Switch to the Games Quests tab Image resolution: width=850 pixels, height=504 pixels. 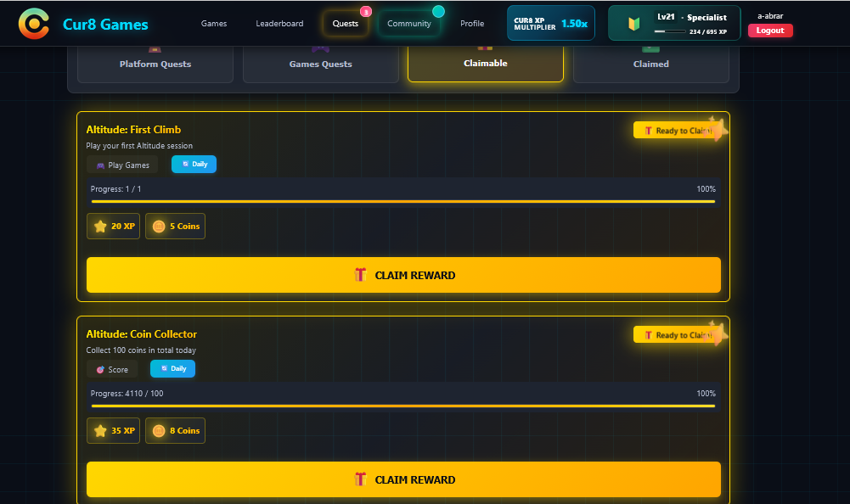click(320, 64)
